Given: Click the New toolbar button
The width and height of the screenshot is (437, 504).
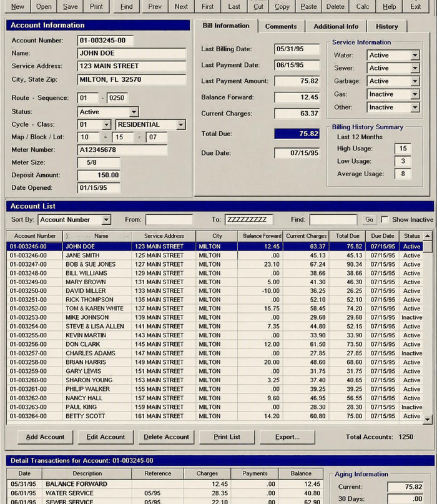Looking at the screenshot, I should point(17,6).
